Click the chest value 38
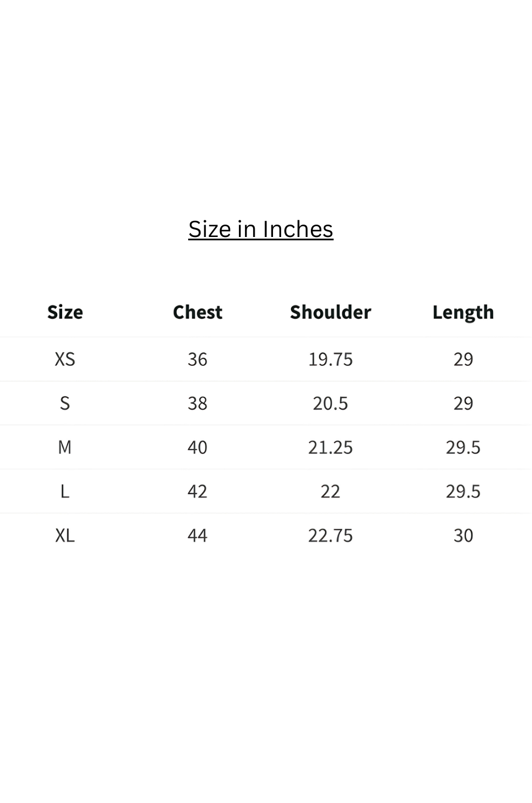 197,403
